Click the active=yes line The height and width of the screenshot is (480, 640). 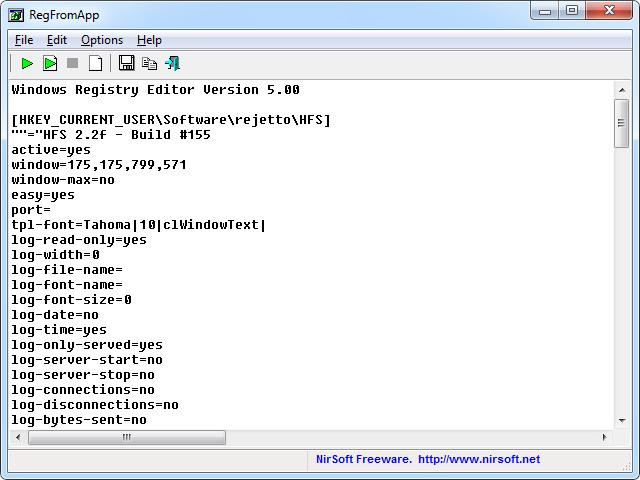pos(51,150)
